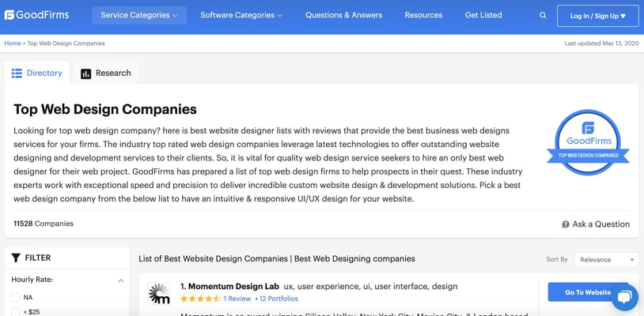Open the Sort By Relevance dropdown
Image resolution: width=644 pixels, height=316 pixels.
point(606,259)
